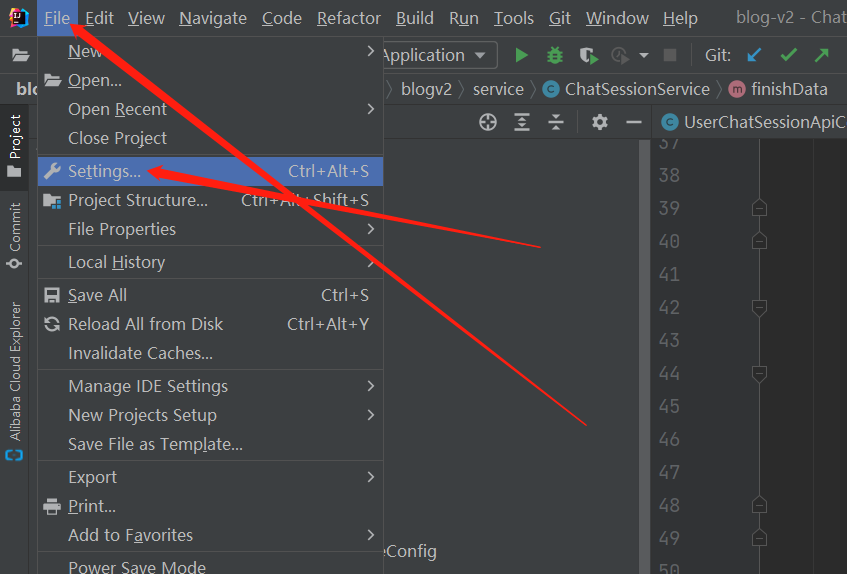The height and width of the screenshot is (574, 847).
Task: Click the Collapse All icon in project panel
Action: (556, 122)
